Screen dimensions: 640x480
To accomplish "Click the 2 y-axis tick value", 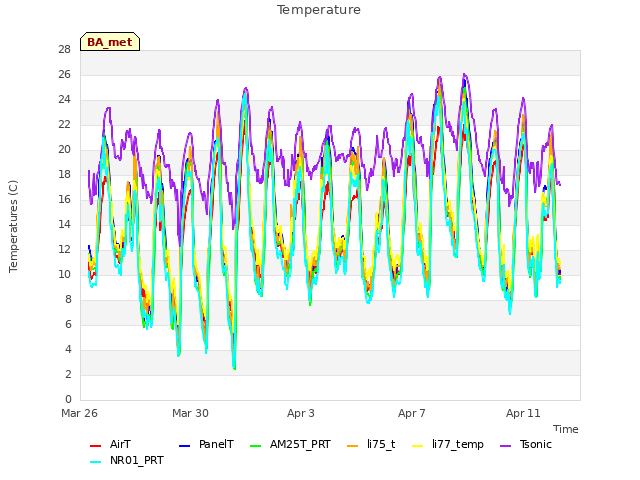I will (68, 374).
